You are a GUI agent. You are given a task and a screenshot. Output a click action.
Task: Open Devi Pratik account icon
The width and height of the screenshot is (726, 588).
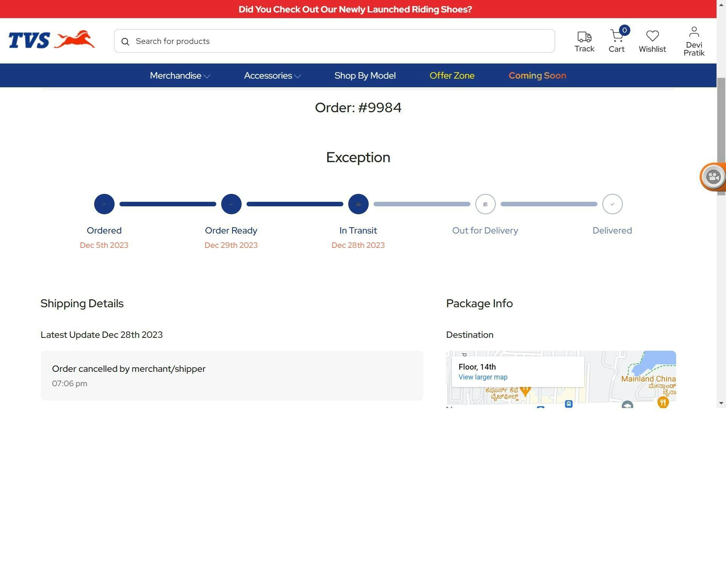pos(694,32)
